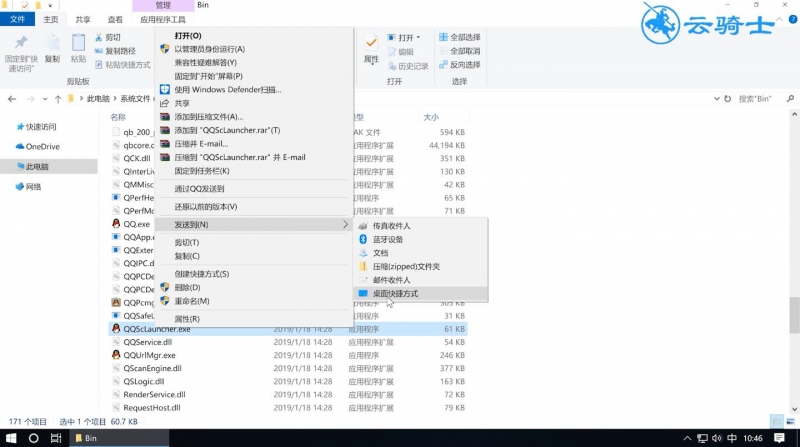Expand the 发送到(N) submenu arrow
This screenshot has height=447, width=800.
[x=345, y=225]
